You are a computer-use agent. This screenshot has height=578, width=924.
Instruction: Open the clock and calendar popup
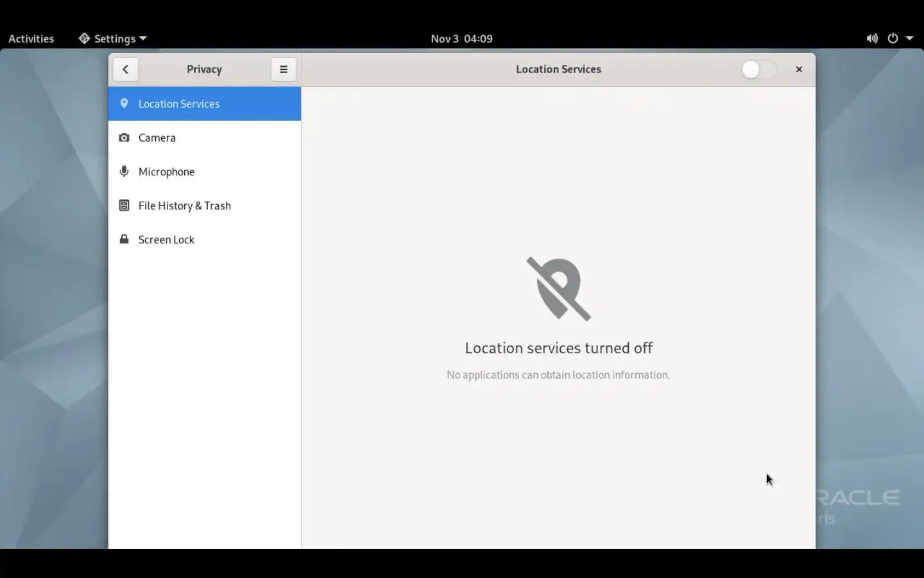pyautogui.click(x=462, y=39)
